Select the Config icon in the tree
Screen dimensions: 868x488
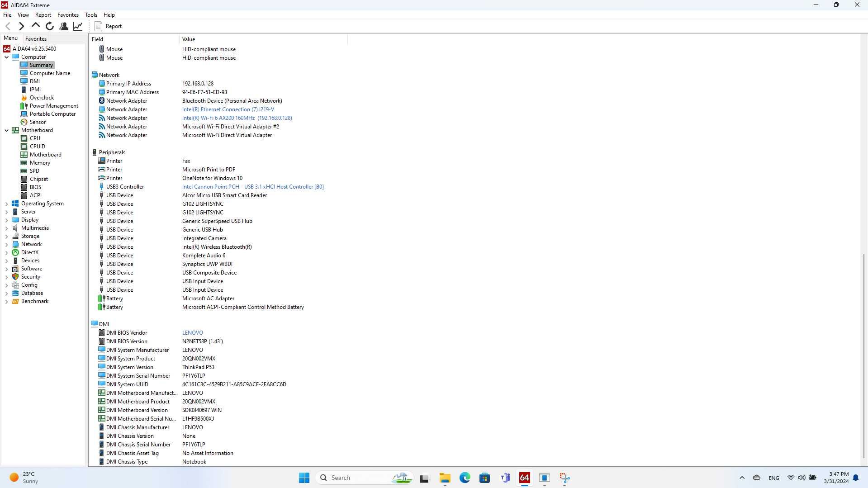pos(15,285)
